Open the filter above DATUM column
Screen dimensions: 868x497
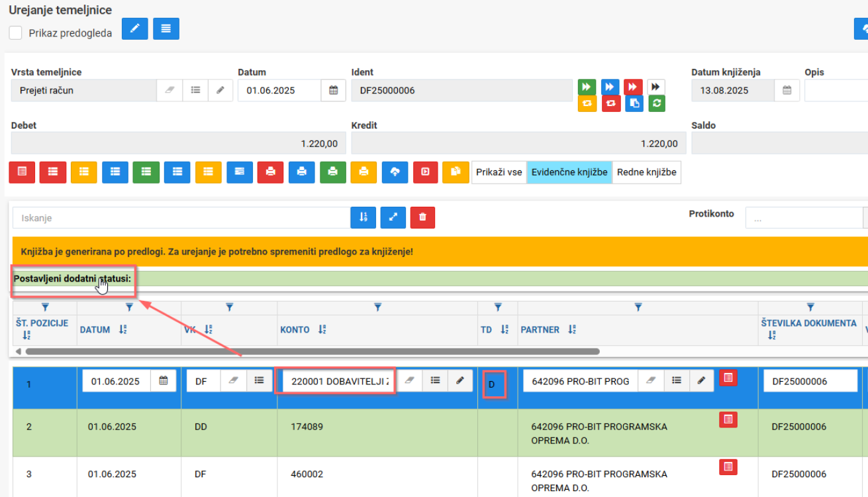(129, 307)
